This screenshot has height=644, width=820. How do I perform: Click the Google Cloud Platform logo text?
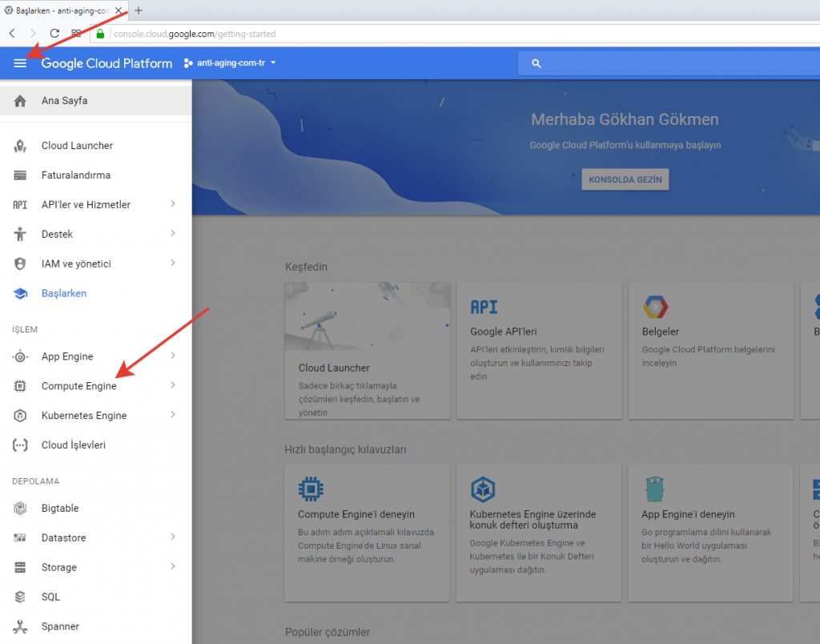pyautogui.click(x=107, y=63)
